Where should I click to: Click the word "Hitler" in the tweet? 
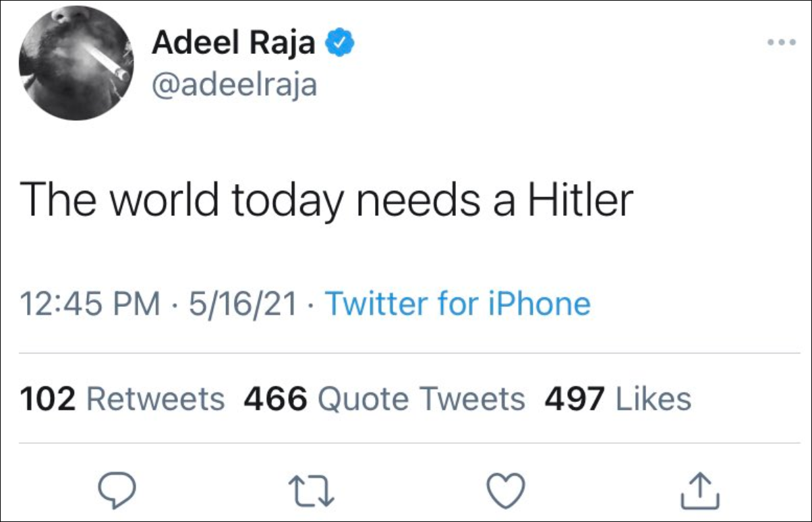[x=581, y=199]
